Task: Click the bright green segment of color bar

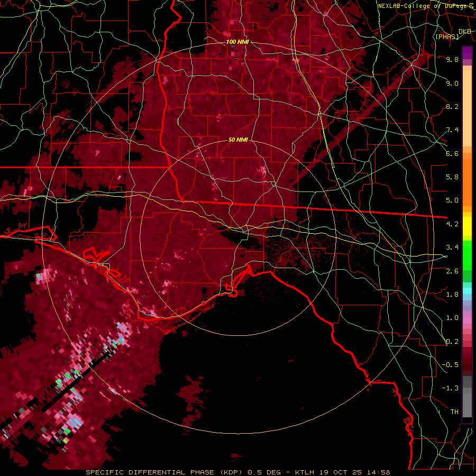Action: [467, 254]
